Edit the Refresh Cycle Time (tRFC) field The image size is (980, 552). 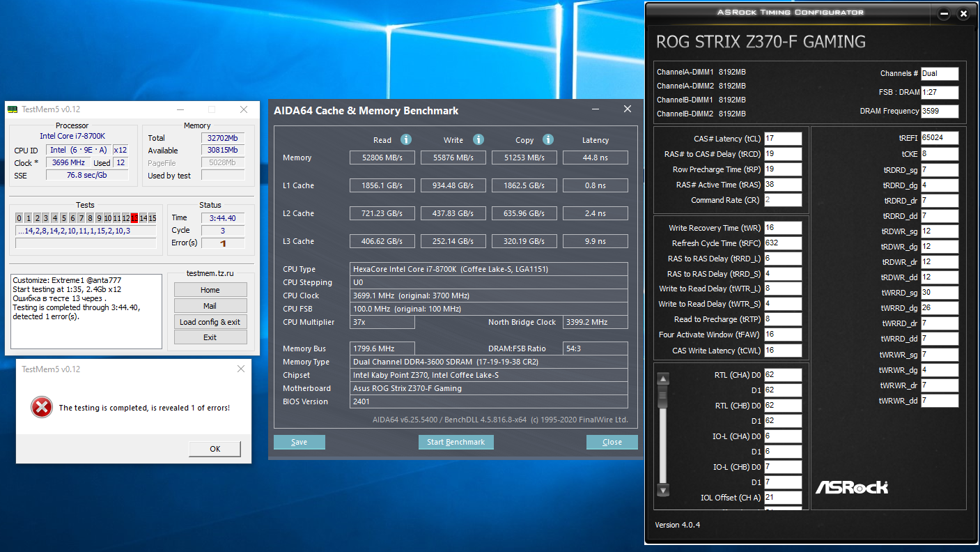click(783, 243)
